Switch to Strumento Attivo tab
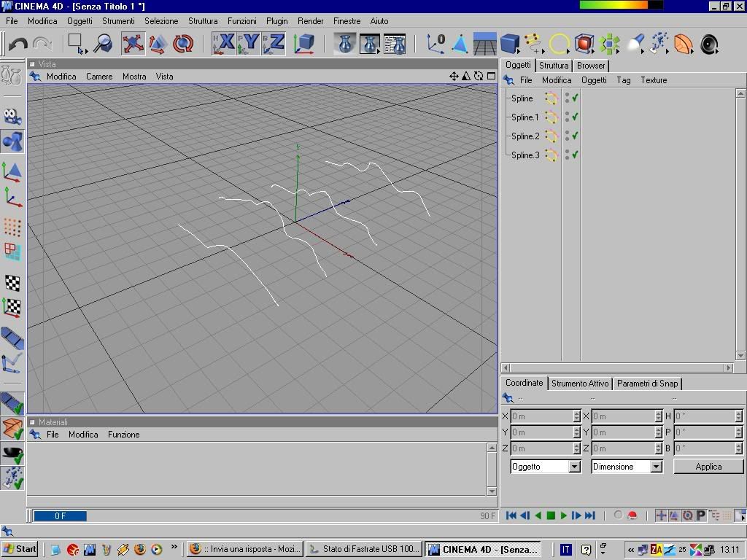This screenshot has height=560, width=747. (580, 384)
